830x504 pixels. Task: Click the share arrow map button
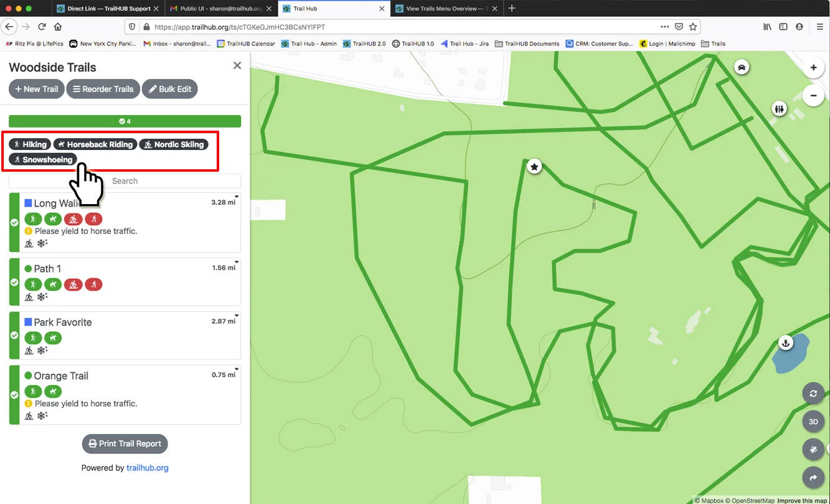point(813,478)
